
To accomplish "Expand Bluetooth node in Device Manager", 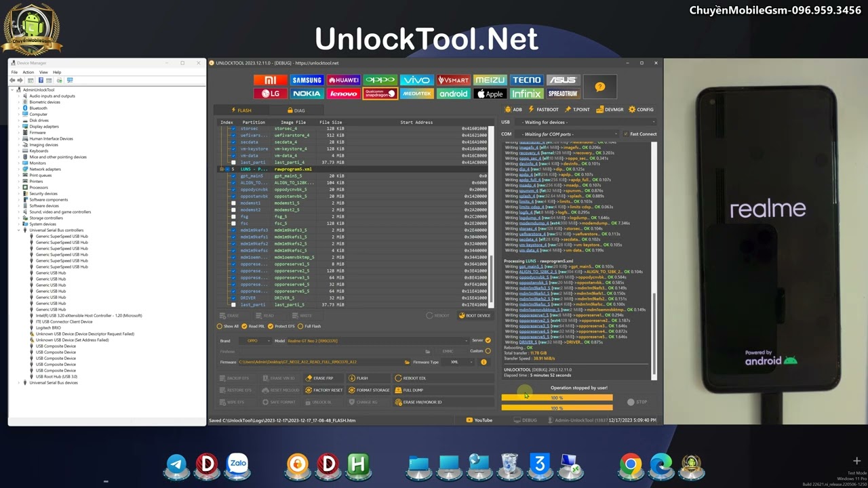I will tap(19, 108).
